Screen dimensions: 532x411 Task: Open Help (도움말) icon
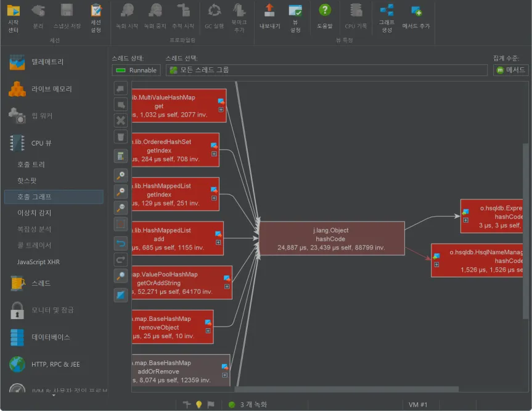point(325,17)
